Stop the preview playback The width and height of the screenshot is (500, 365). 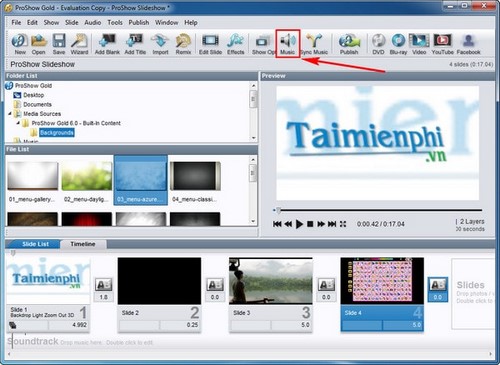[x=310, y=224]
